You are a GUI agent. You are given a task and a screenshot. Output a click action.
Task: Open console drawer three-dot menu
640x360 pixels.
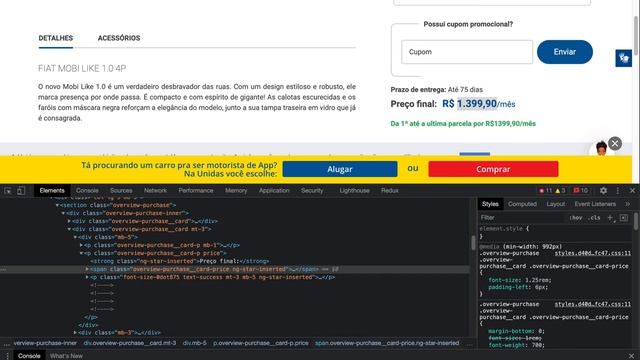coord(7,356)
